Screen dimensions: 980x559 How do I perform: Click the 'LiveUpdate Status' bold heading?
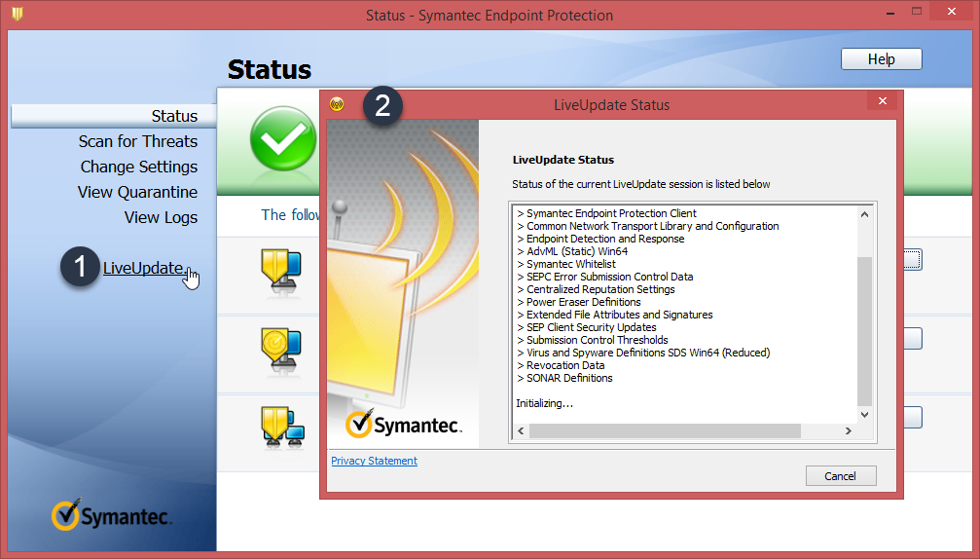pyautogui.click(x=563, y=160)
